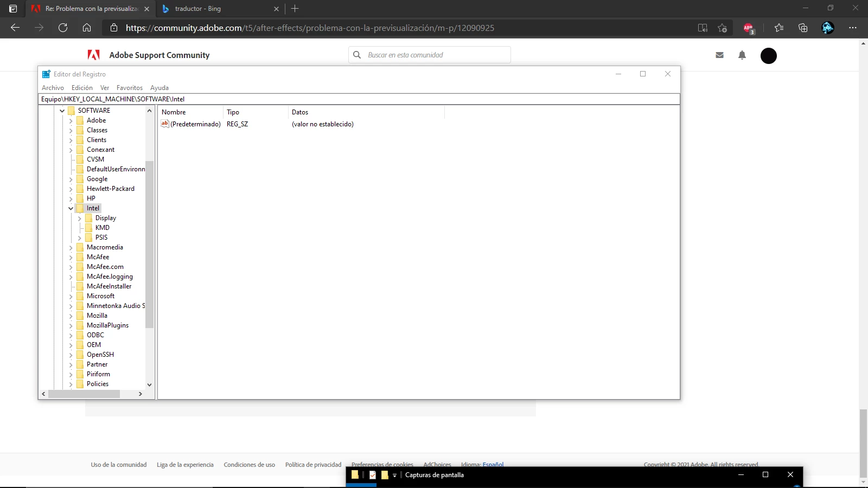Collapse the Intel key
Viewport: 868px width, 488px height.
(71, 208)
